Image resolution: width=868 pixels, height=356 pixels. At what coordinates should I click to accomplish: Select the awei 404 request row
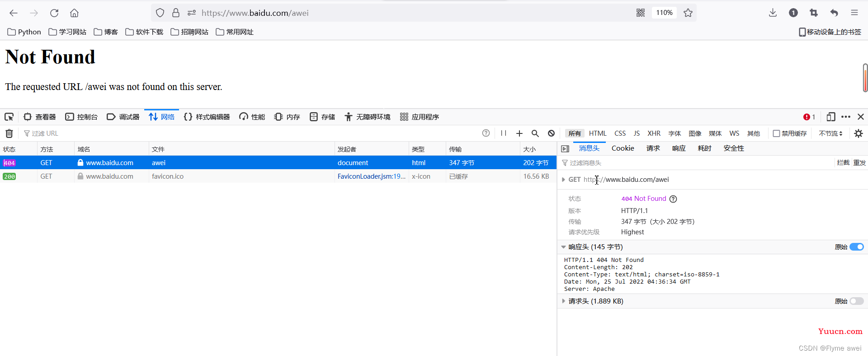point(278,163)
